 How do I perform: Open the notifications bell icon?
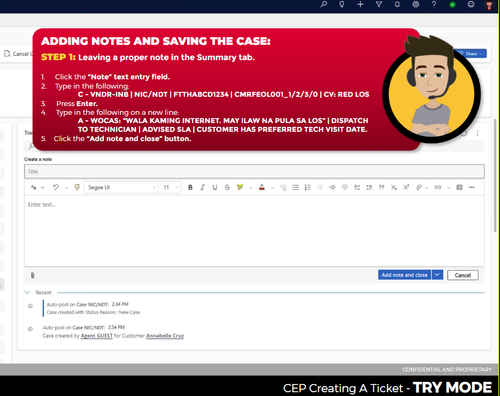pos(397,4)
